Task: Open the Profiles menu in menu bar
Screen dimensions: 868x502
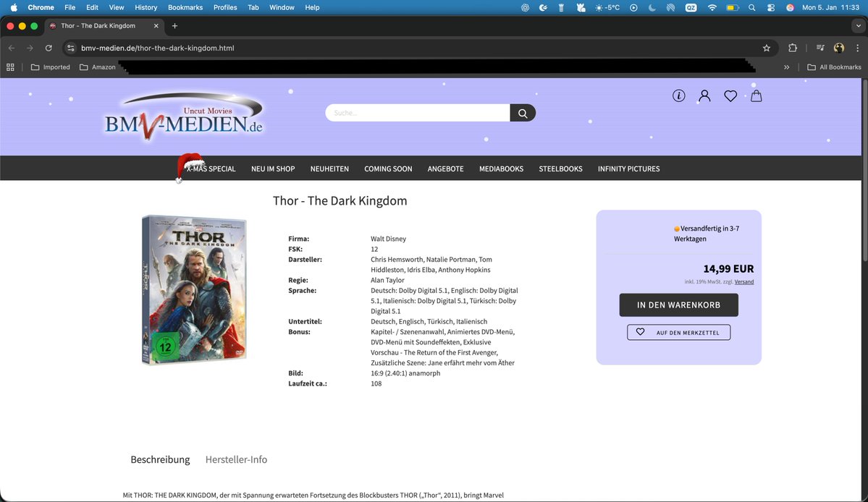Action: coord(225,8)
